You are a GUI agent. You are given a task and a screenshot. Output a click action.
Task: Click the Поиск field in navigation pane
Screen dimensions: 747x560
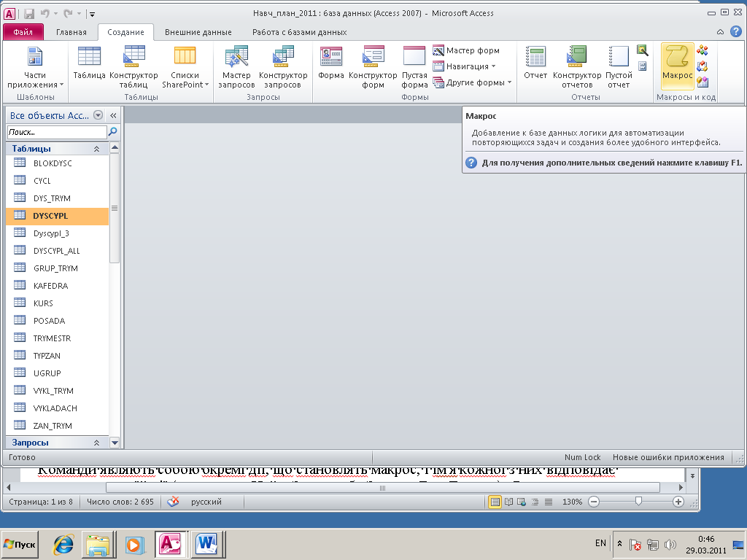[57, 132]
